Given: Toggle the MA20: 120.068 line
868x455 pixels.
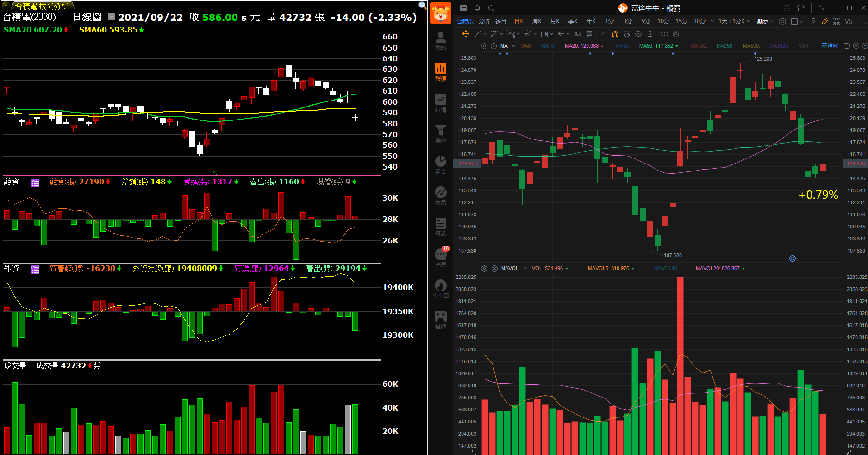Looking at the screenshot, I should coord(581,46).
